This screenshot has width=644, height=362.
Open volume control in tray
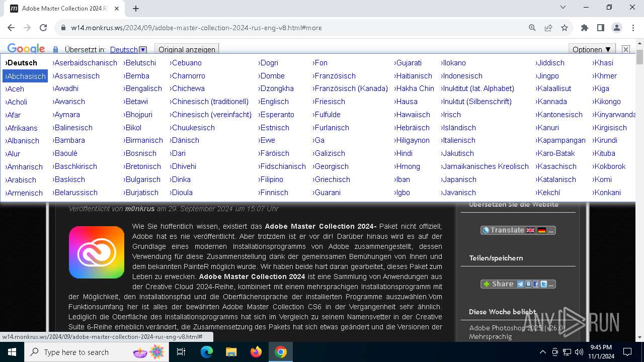[x=579, y=352]
